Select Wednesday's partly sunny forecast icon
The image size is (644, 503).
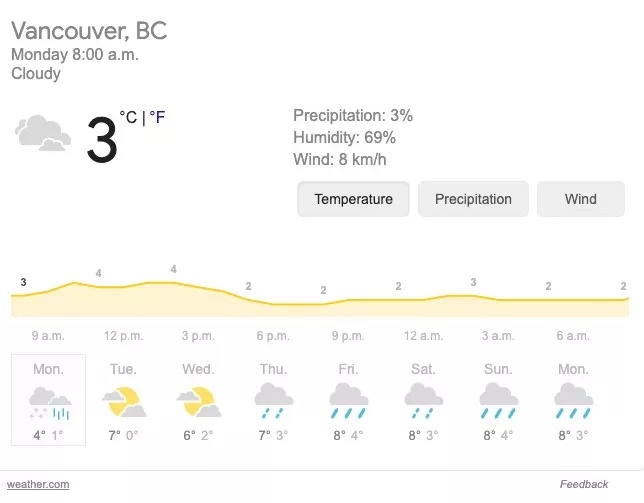click(x=199, y=402)
